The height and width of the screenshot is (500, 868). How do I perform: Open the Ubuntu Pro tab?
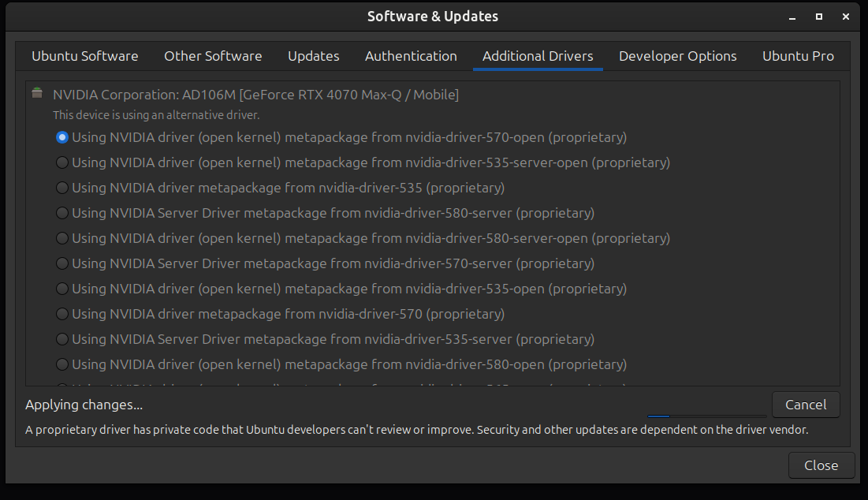[x=798, y=56]
